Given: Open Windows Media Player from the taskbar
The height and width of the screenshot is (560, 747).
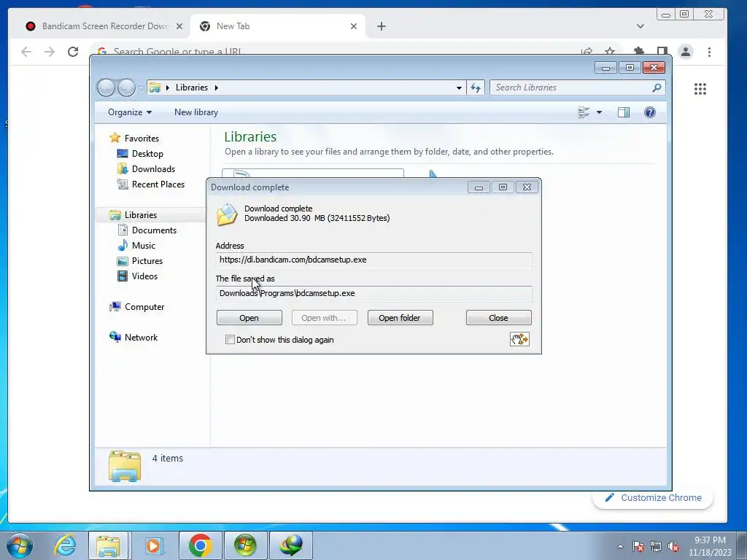Looking at the screenshot, I should [x=153, y=545].
